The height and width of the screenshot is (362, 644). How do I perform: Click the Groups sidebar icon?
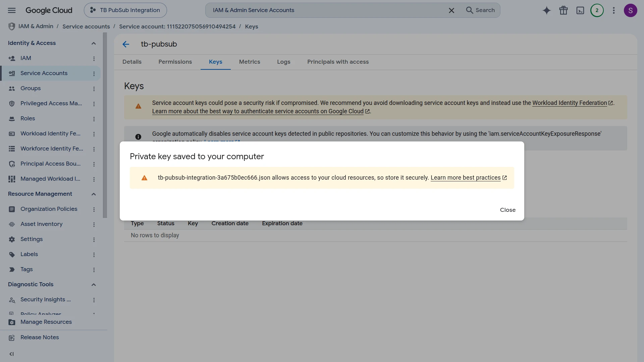(x=12, y=88)
